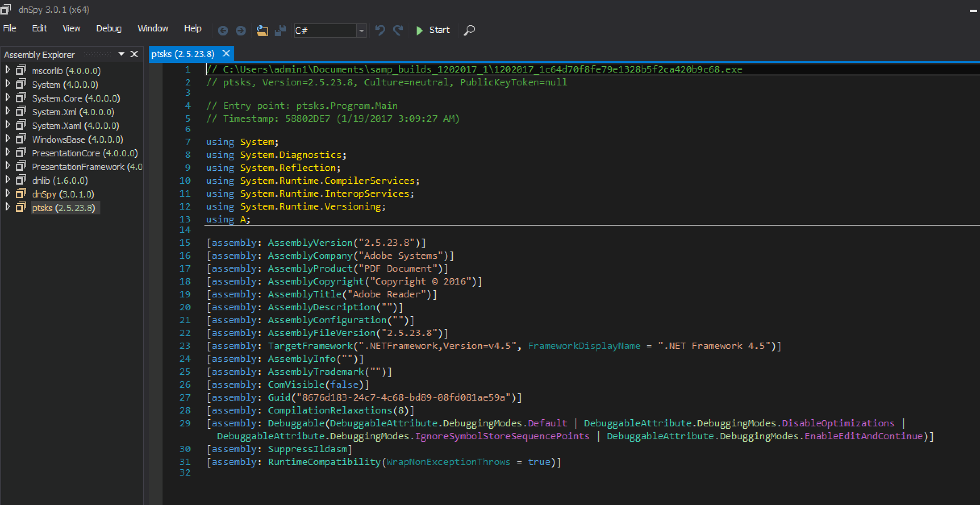980x505 pixels.
Task: Click System.Reflection namespace in using line
Action: 288,168
